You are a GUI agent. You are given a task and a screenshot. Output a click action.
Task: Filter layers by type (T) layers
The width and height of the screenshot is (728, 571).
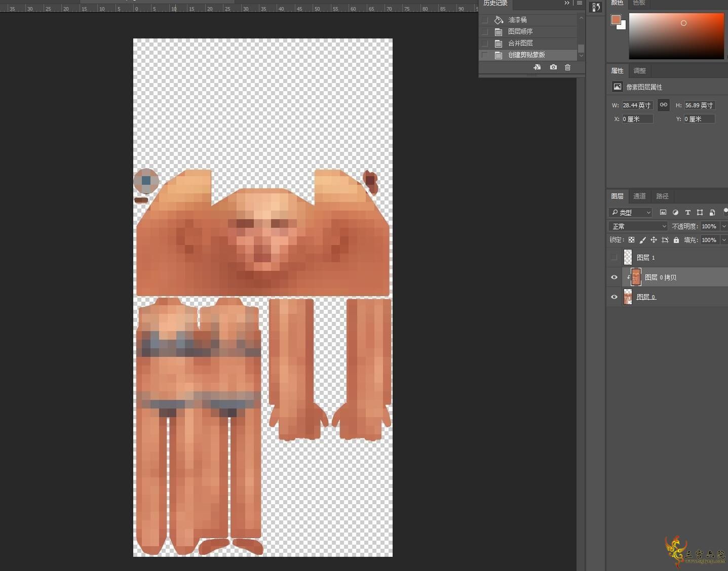(x=687, y=212)
